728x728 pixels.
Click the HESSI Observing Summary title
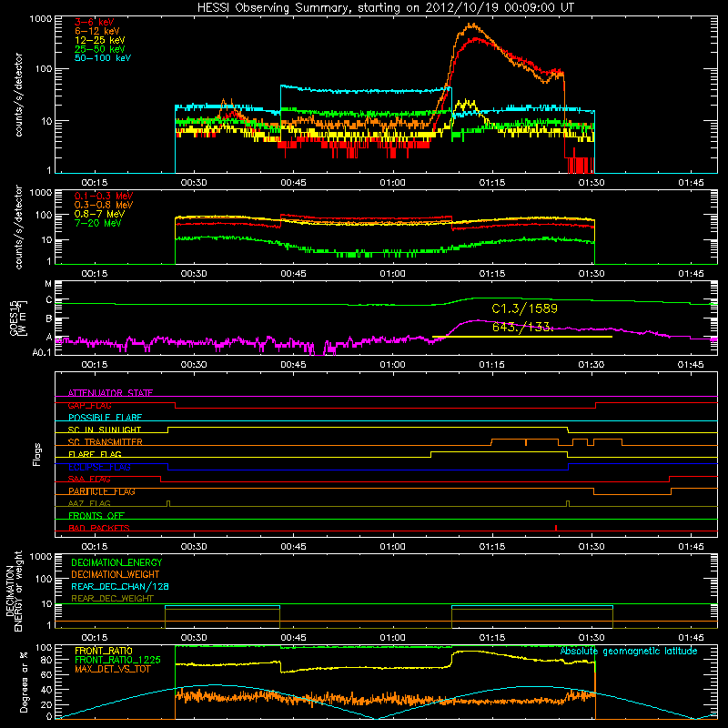coord(385,8)
